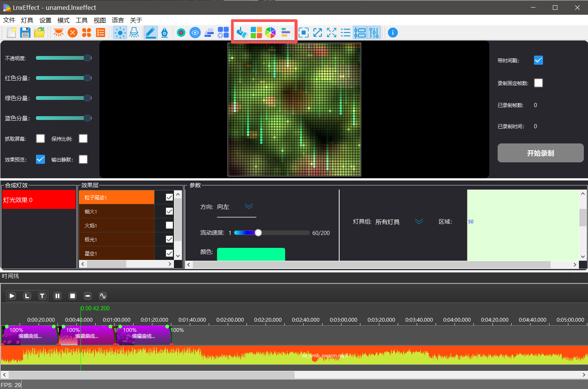
Task: Open the 灯具组 fixture group dropdown
Action: click(419, 222)
